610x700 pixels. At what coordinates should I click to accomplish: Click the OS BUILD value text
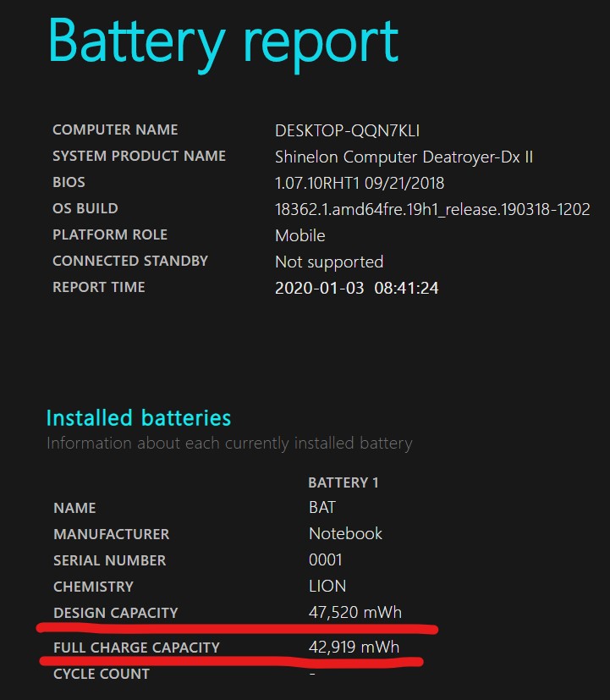click(432, 209)
